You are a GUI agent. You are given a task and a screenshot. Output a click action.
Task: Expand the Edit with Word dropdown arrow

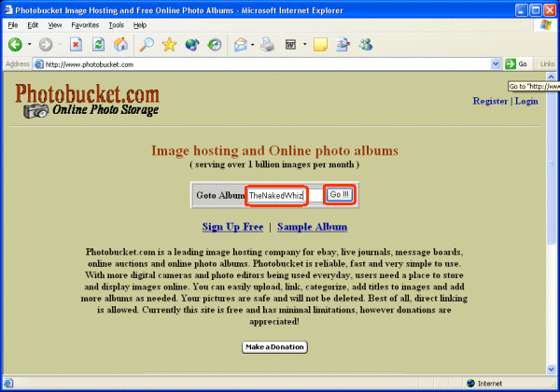click(304, 45)
